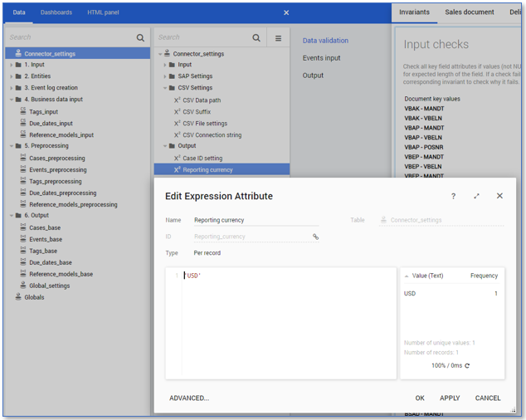Click the link icon beside ID field
The image size is (526, 420).
(x=315, y=237)
